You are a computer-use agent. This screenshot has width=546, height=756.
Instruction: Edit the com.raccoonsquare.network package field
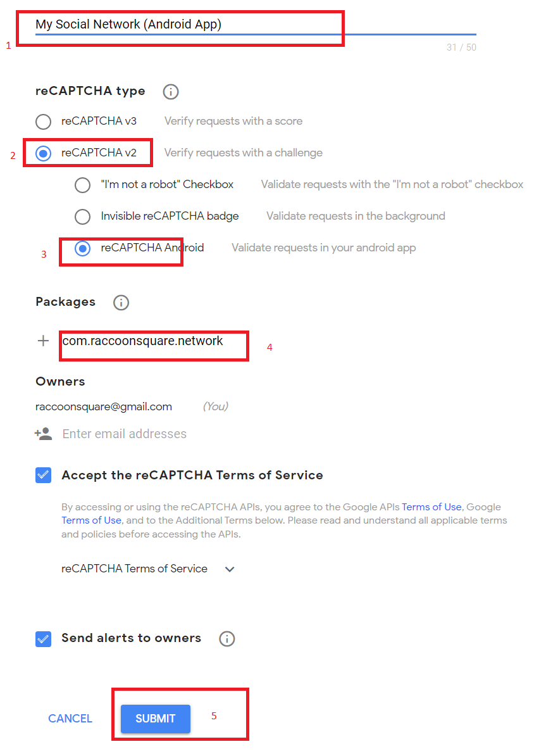153,341
